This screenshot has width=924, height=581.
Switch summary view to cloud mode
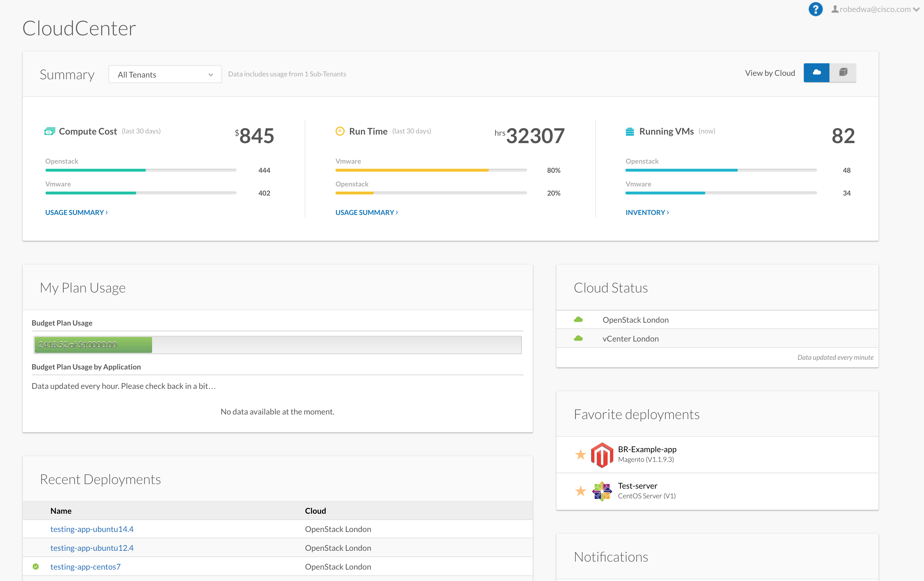point(817,73)
